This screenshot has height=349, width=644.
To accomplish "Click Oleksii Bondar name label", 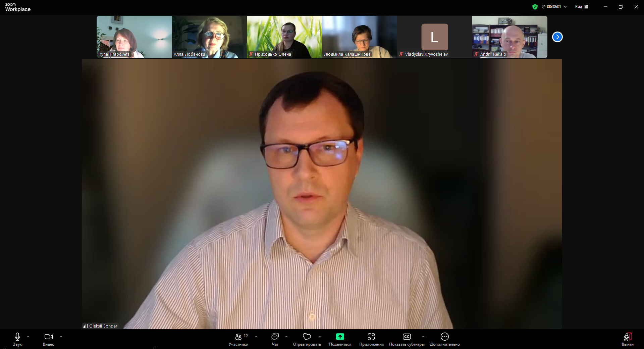I will click(x=103, y=326).
